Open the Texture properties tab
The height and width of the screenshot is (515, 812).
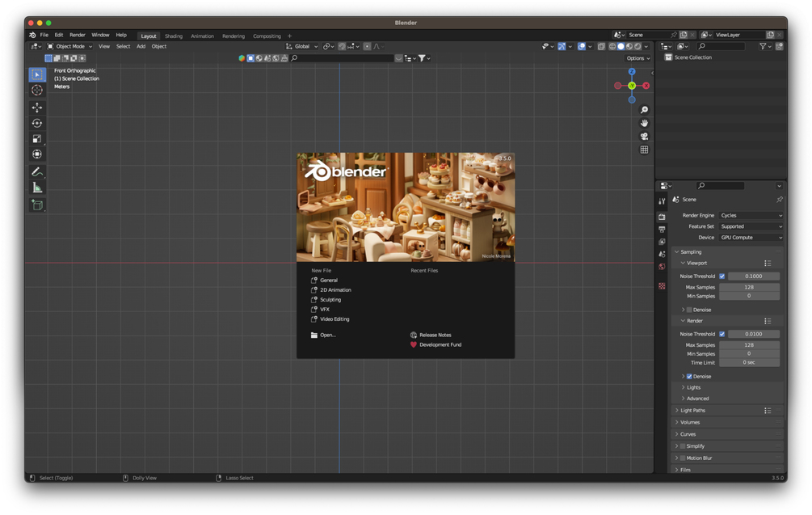(662, 286)
